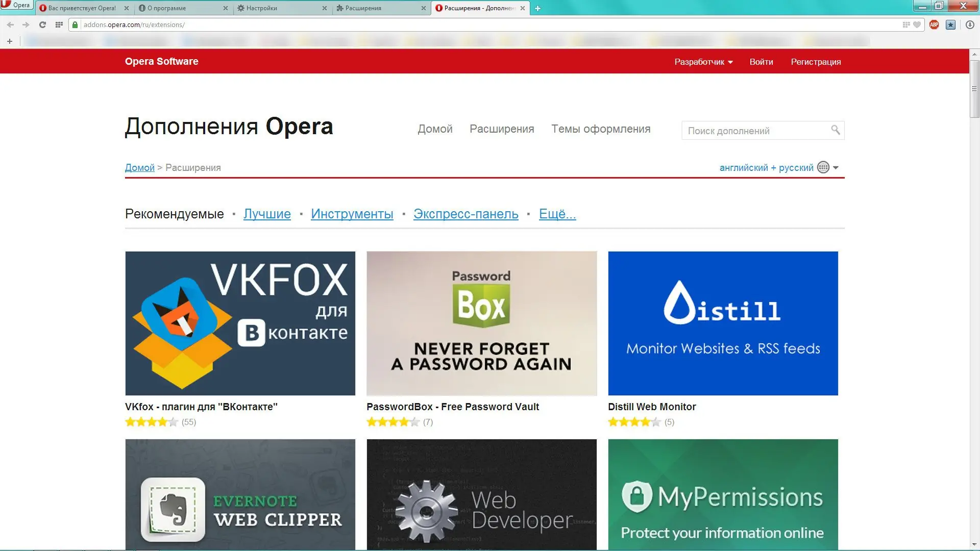Click the 'Регистрация' link

pos(816,62)
